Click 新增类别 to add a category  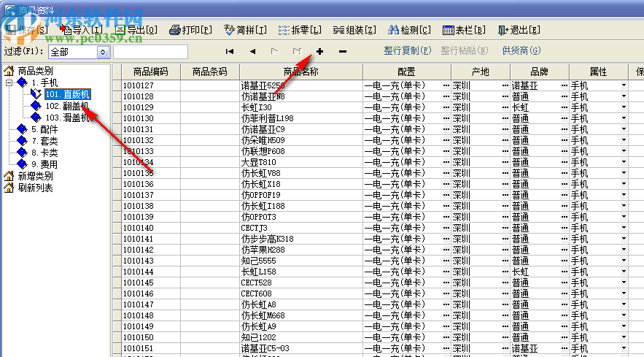35,177
